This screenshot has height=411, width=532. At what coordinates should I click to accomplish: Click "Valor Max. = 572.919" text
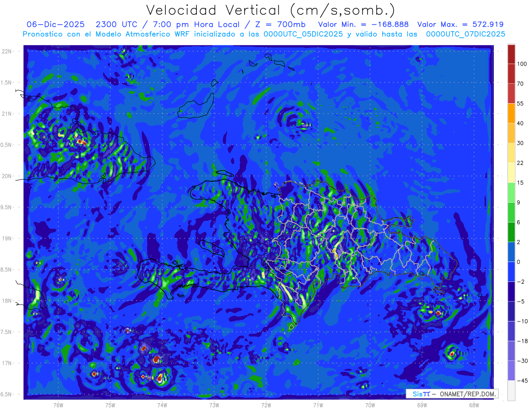pyautogui.click(x=461, y=24)
